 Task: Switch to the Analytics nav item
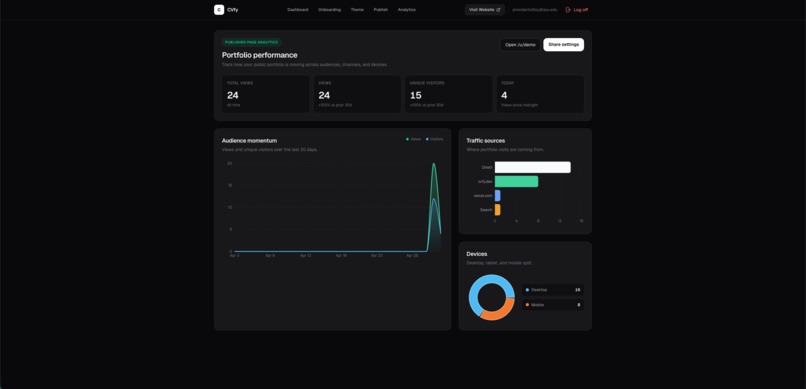(x=407, y=10)
